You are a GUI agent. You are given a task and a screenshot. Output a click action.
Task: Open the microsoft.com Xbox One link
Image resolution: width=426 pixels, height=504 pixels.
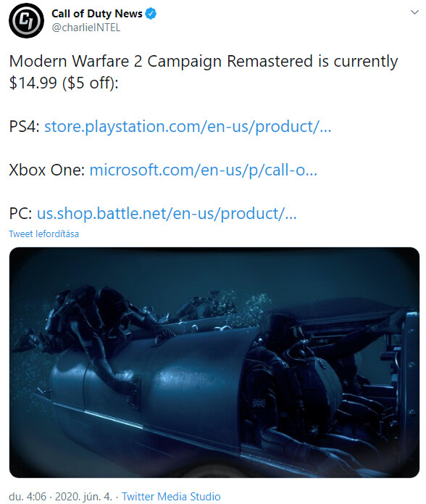[x=203, y=170]
